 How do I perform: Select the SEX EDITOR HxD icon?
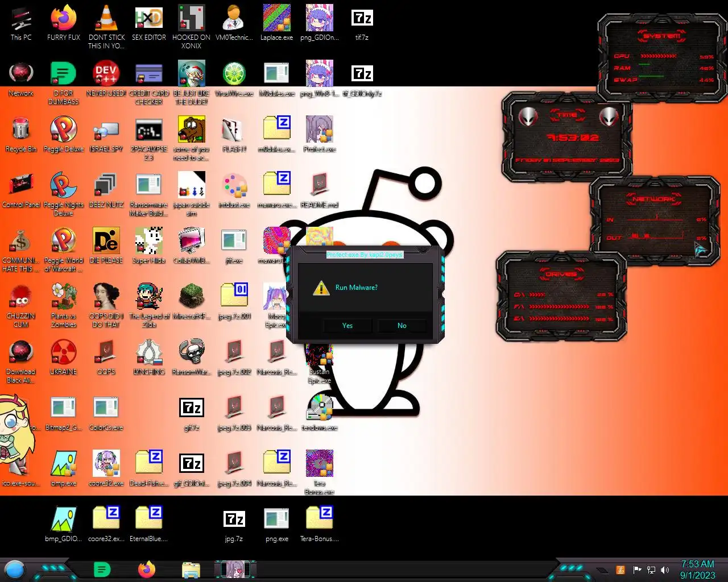click(x=149, y=23)
